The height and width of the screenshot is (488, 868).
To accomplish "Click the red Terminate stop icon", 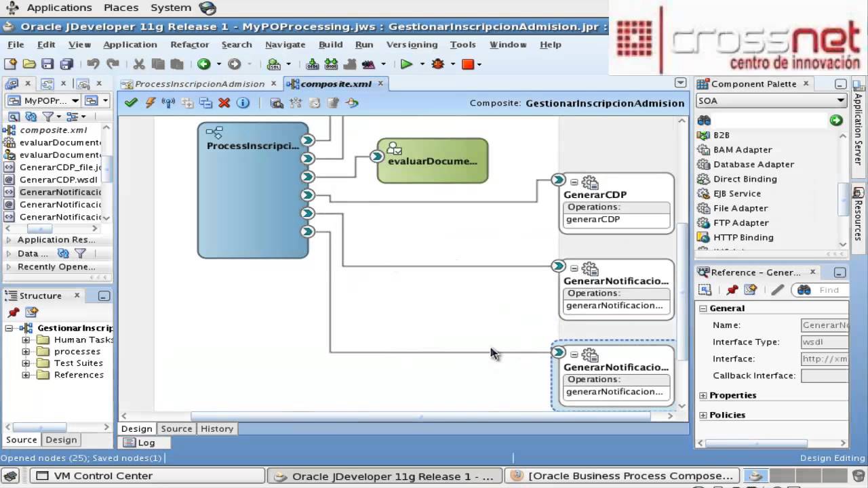I will tap(467, 64).
